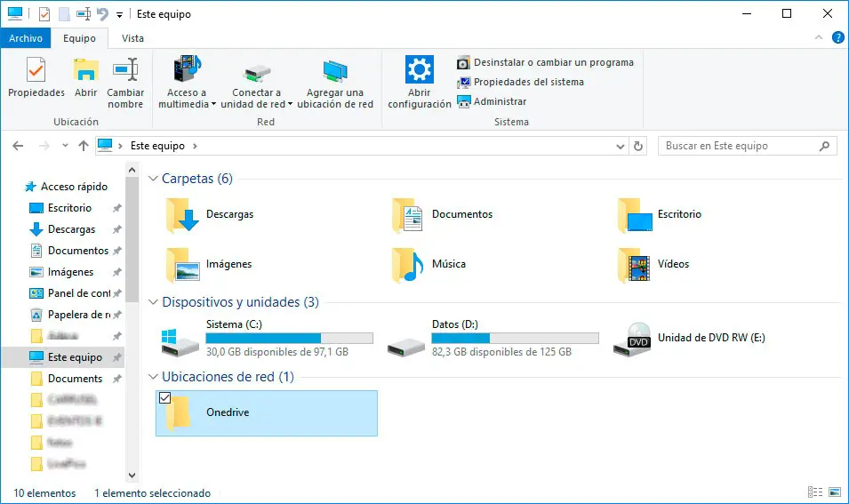This screenshot has height=504, width=849.
Task: Click navigation pane scrollbar up arrow
Action: point(132,170)
